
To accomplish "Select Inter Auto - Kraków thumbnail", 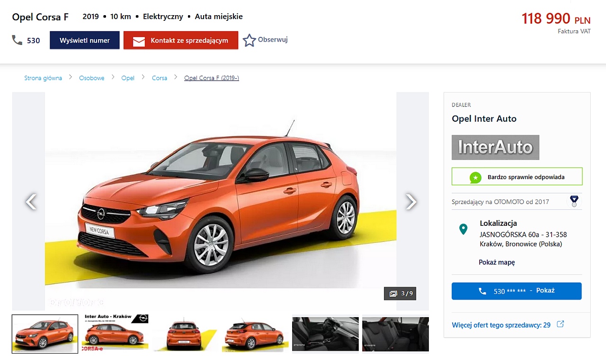I will point(115,334).
